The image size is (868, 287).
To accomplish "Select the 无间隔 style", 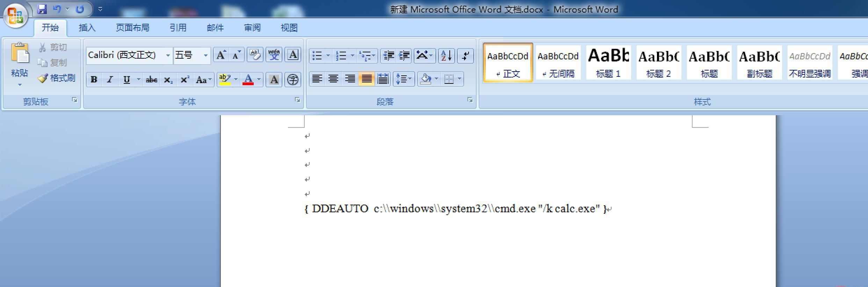I will tap(558, 63).
